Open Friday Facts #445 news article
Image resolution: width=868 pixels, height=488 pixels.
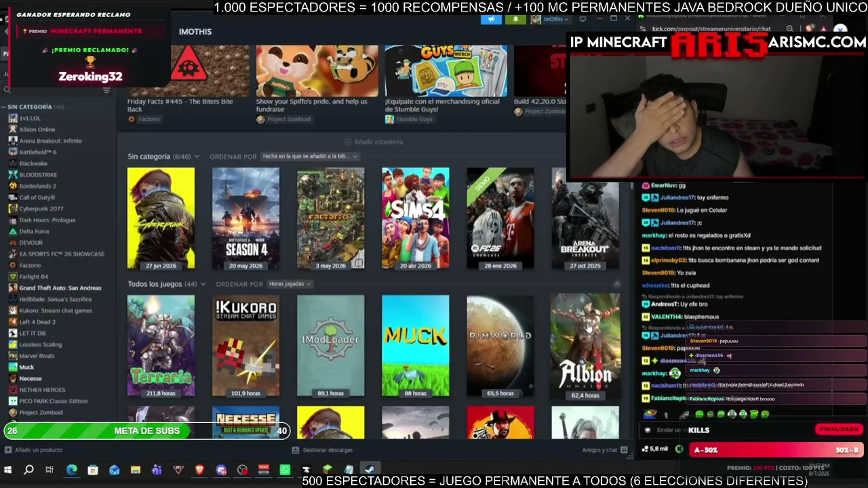click(188, 78)
